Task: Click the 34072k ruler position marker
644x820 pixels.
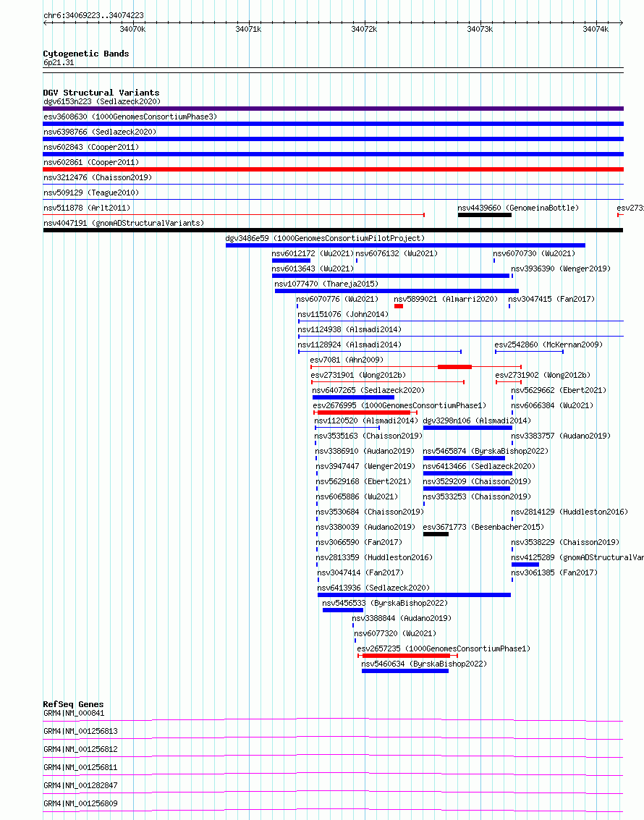Action: pos(364,29)
